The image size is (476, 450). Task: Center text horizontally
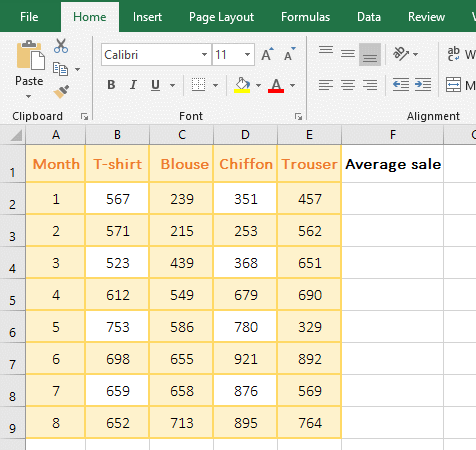click(x=348, y=85)
